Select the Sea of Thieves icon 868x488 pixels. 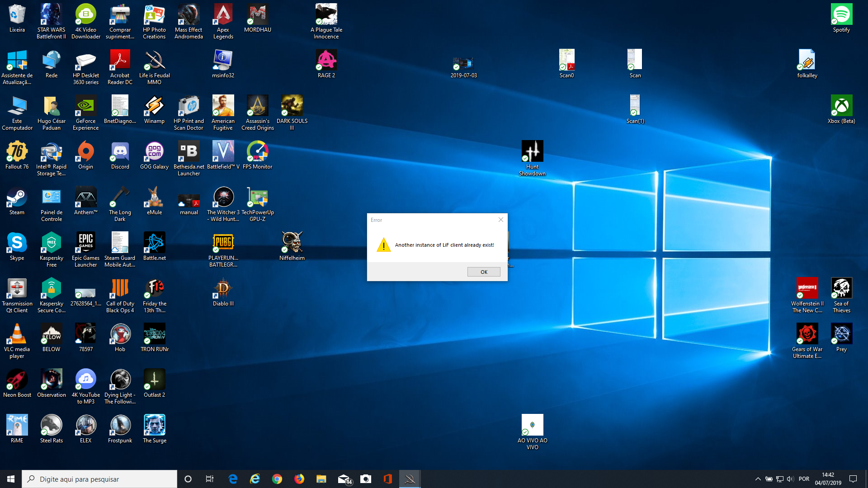coord(841,296)
